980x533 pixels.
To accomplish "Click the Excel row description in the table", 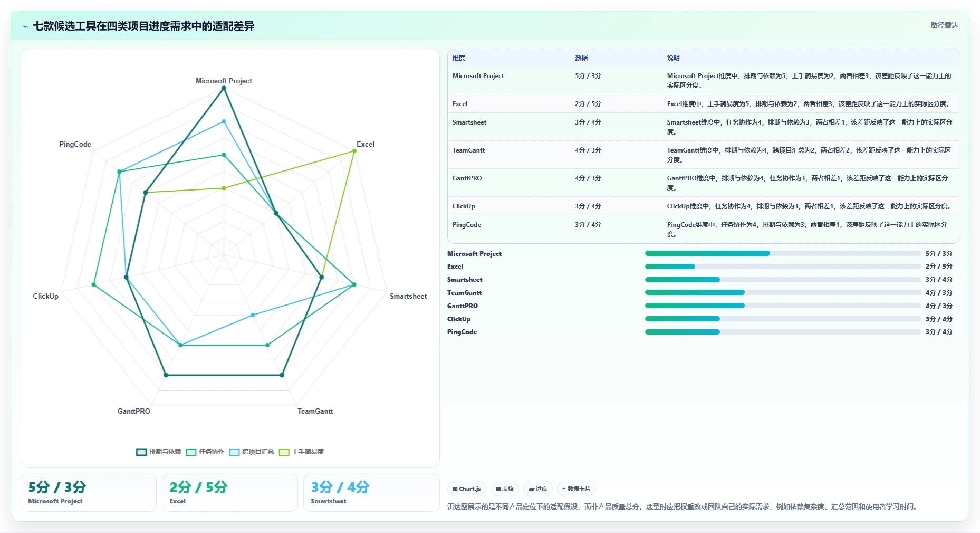I will [x=810, y=104].
